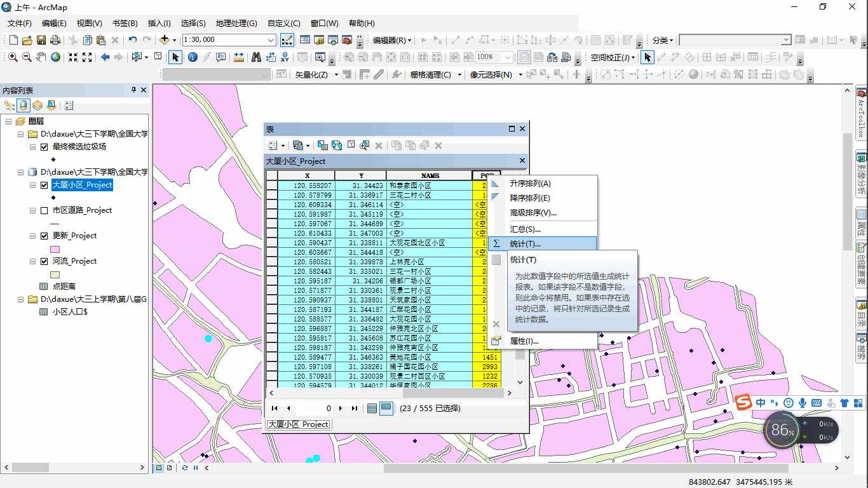Open 属性(I)... field properties
868x488 pixels.
click(543, 341)
